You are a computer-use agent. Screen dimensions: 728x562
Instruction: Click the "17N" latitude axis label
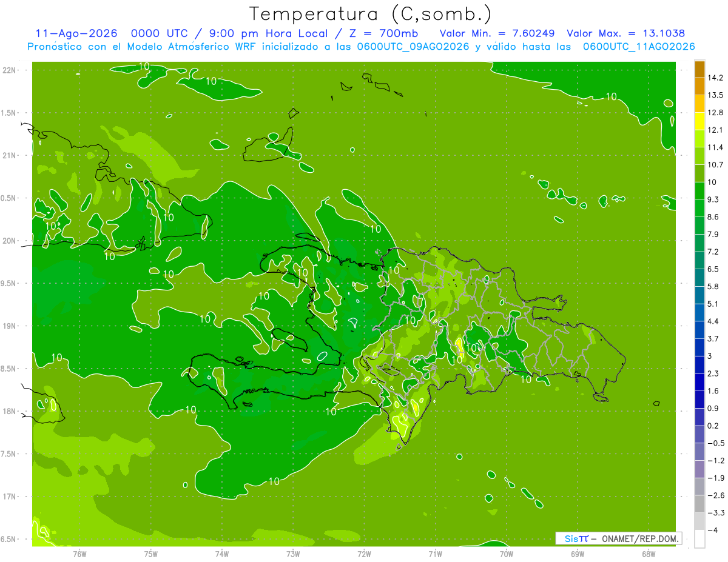point(10,497)
